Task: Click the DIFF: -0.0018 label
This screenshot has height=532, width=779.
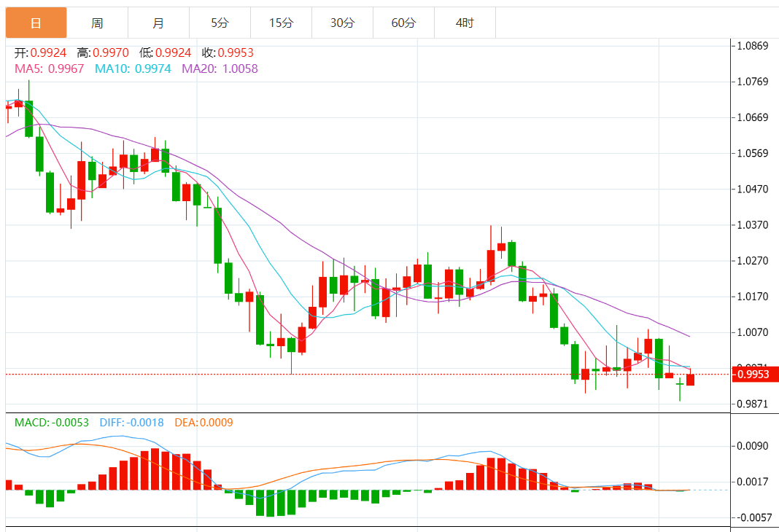Action: point(131,423)
